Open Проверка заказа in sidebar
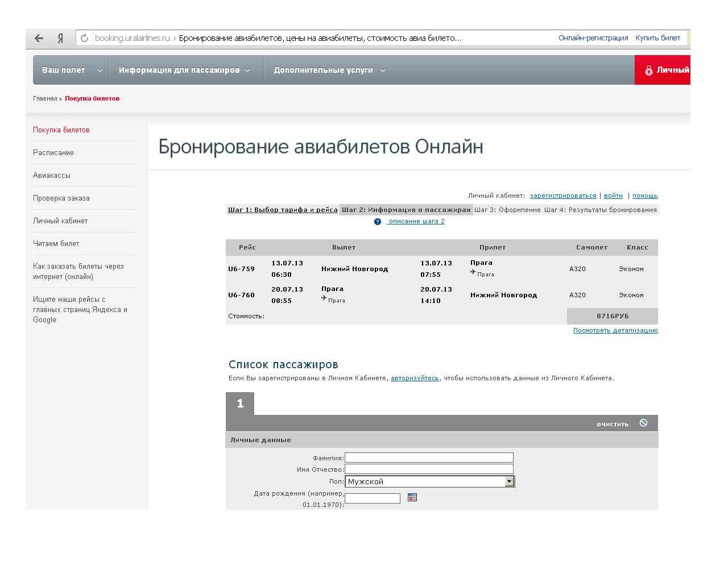 click(61, 198)
